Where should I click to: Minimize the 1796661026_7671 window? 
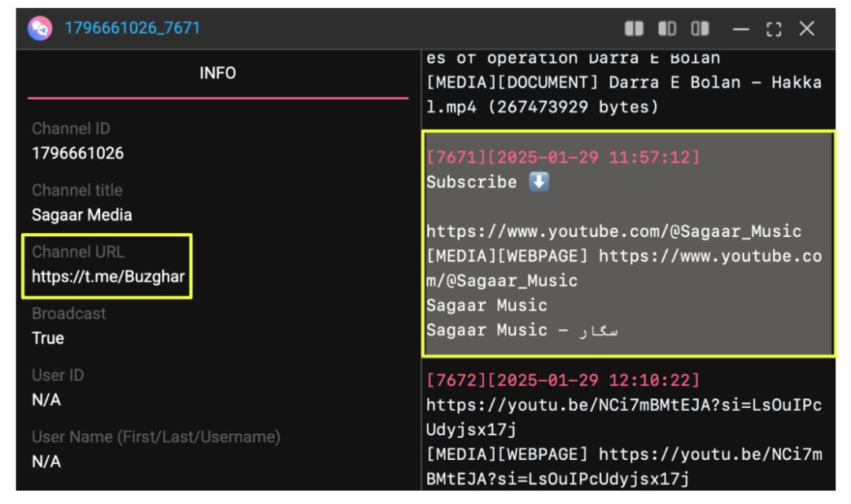(741, 29)
